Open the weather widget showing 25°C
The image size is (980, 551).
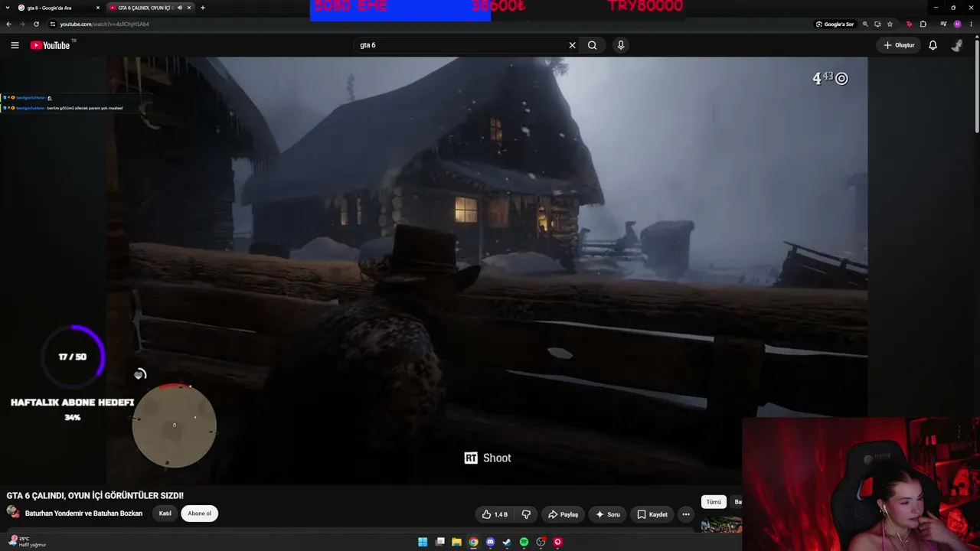tap(28, 542)
